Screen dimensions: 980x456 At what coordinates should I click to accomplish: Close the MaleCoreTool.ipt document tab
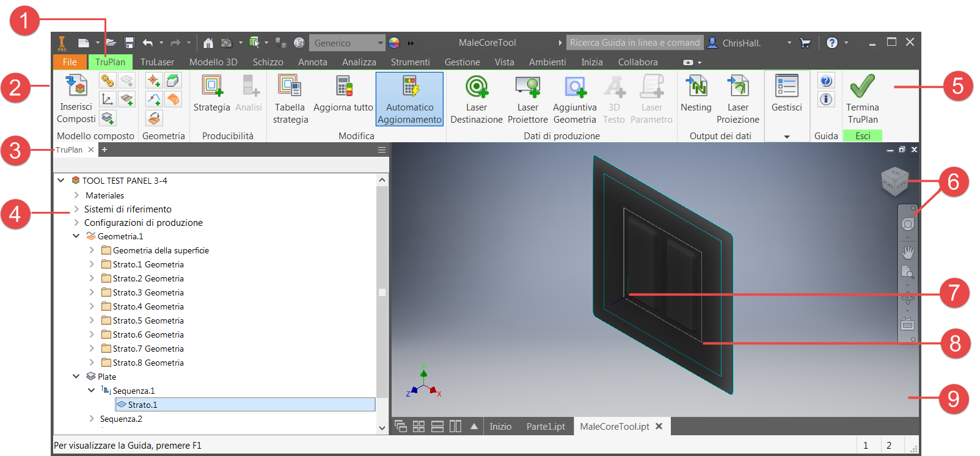(659, 426)
